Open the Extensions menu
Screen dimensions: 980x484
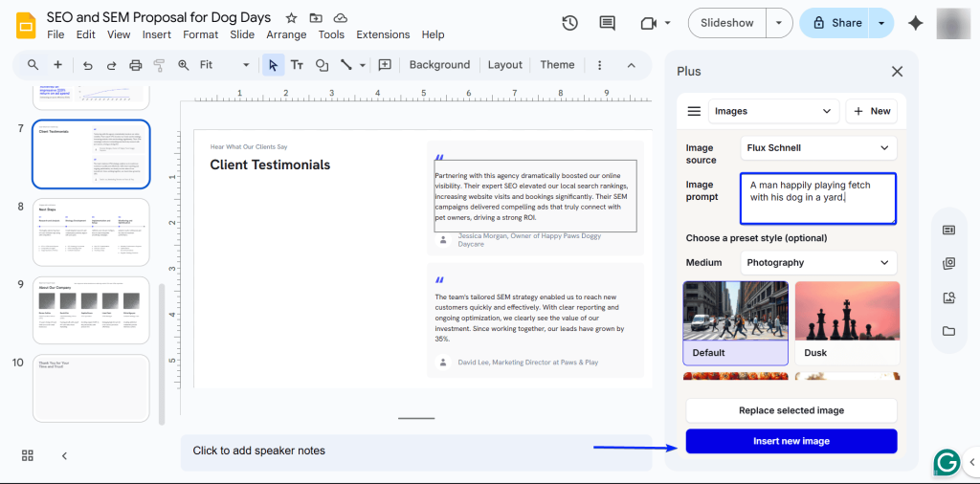click(x=383, y=34)
